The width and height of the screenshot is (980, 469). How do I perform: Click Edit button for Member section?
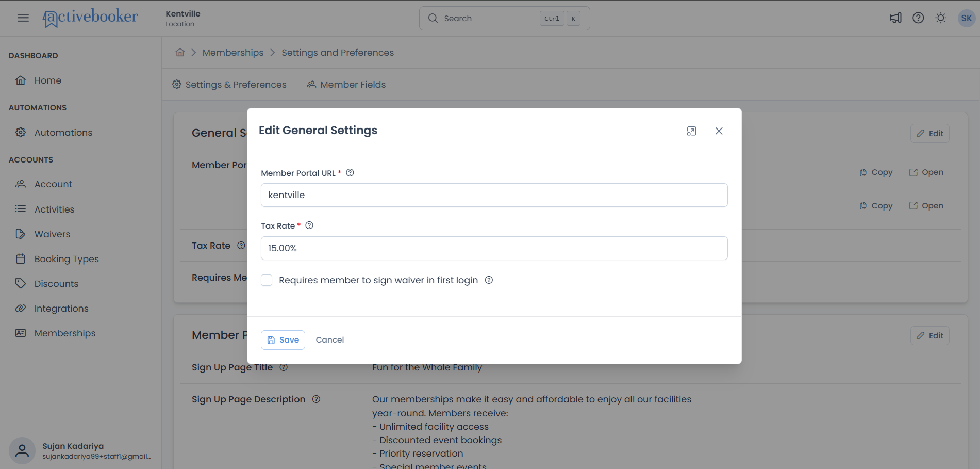coord(929,336)
